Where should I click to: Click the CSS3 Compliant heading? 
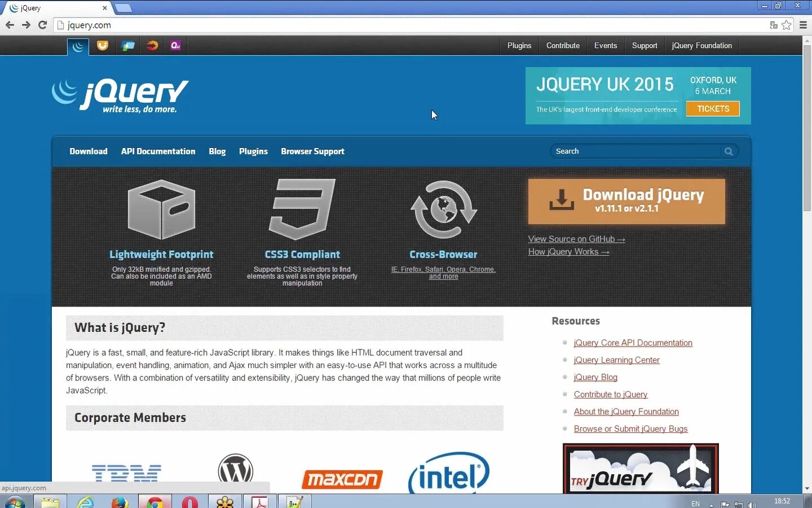pyautogui.click(x=302, y=255)
